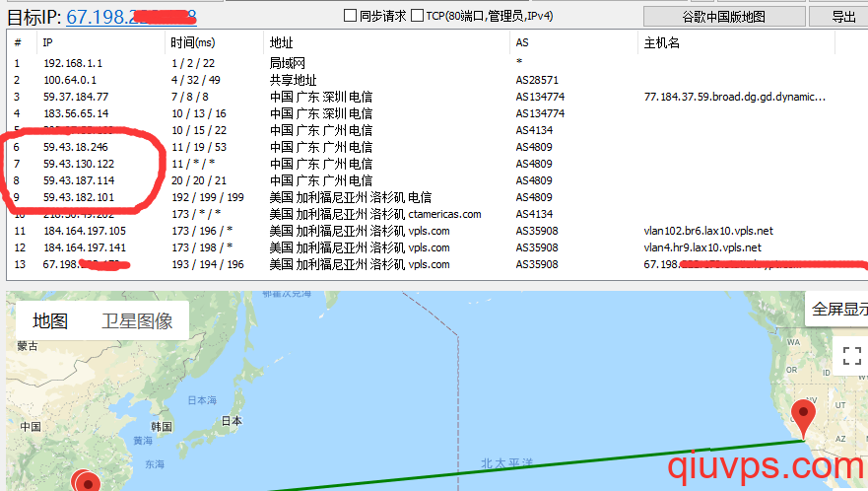868x491 pixels.
Task: Click the 日本 label on the map
Action: pos(232,421)
